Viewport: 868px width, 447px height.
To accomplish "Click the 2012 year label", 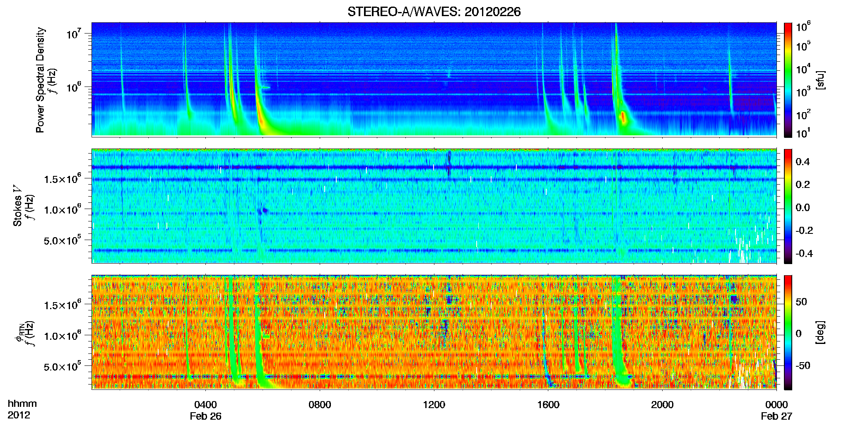I will (x=19, y=415).
